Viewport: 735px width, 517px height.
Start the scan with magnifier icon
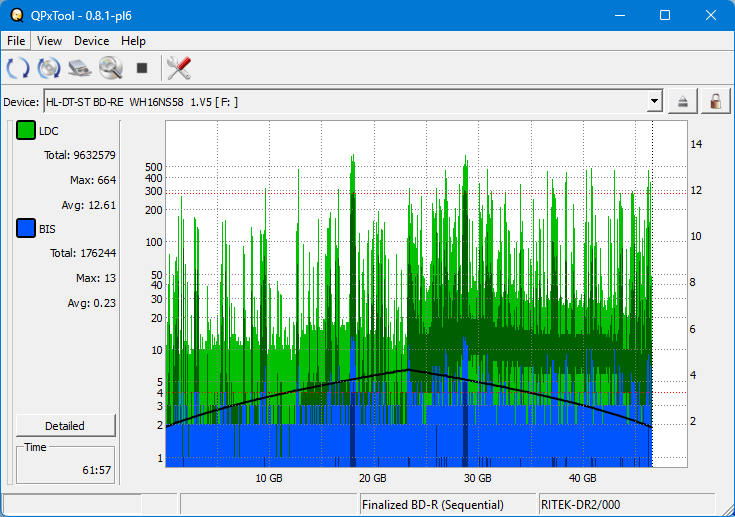tap(110, 68)
